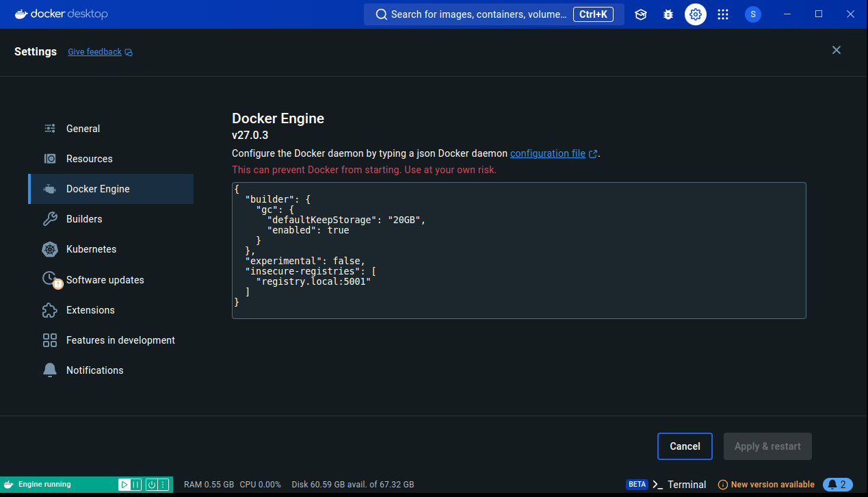Click the red risk warning text
The height and width of the screenshot is (497, 868).
pos(364,170)
